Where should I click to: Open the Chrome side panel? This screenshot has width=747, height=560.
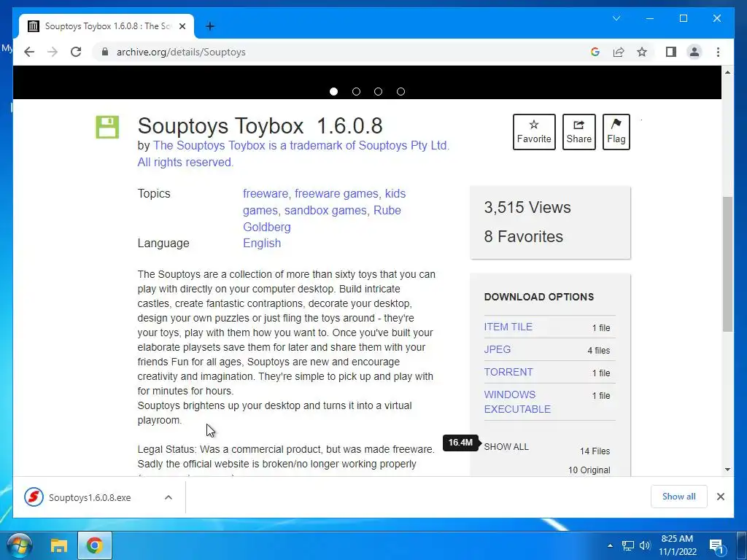[x=671, y=52]
